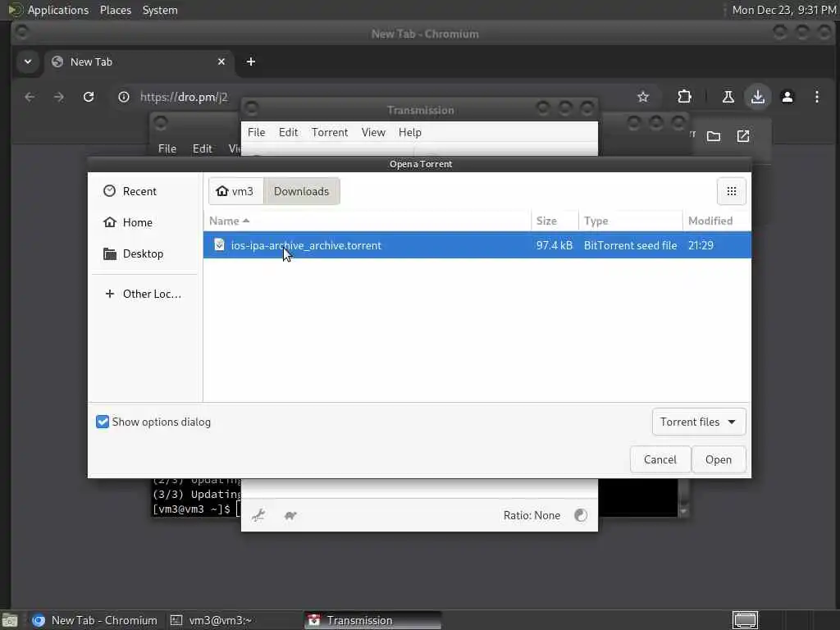Open tab search dropdown in Chromium
Viewport: 840px width, 630px height.
tap(28, 62)
